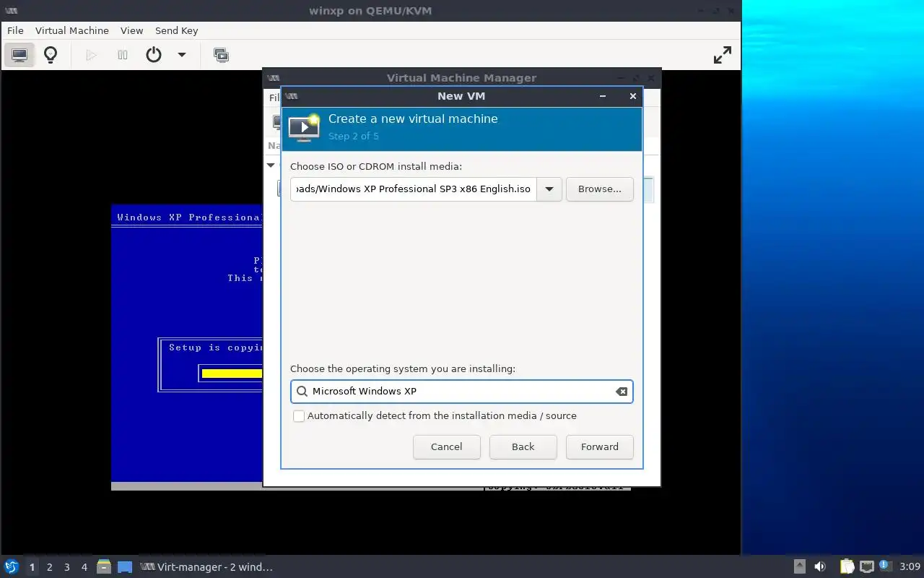
Task: Manage VM snapshots icon in winxp toolbar
Action: pos(221,55)
